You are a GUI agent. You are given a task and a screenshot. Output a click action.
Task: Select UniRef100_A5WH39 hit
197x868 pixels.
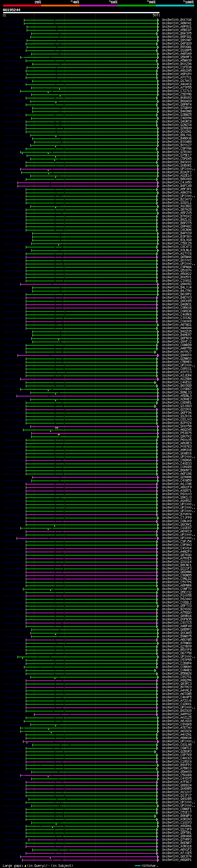point(176,60)
